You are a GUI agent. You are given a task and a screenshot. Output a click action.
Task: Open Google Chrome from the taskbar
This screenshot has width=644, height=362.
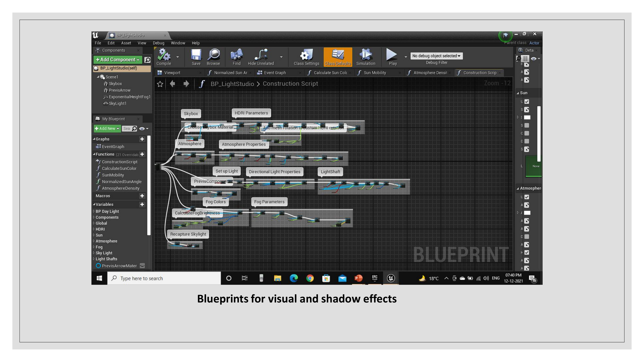(x=310, y=278)
